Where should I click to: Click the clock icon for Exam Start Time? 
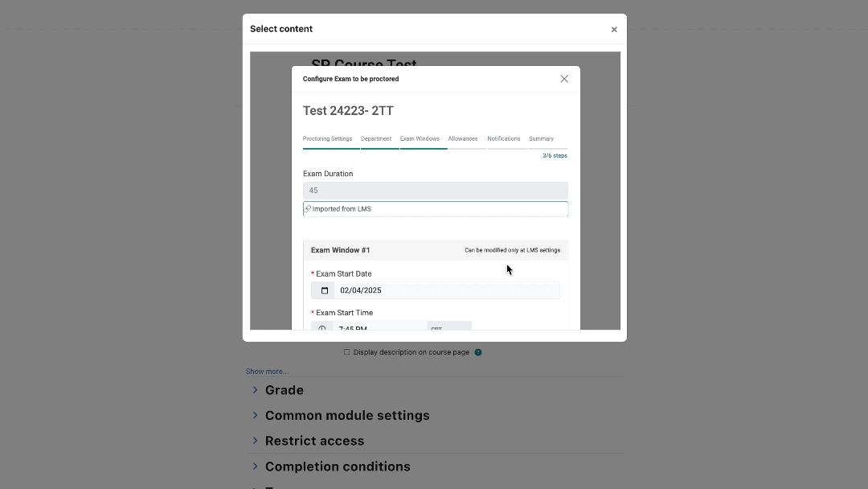322,327
